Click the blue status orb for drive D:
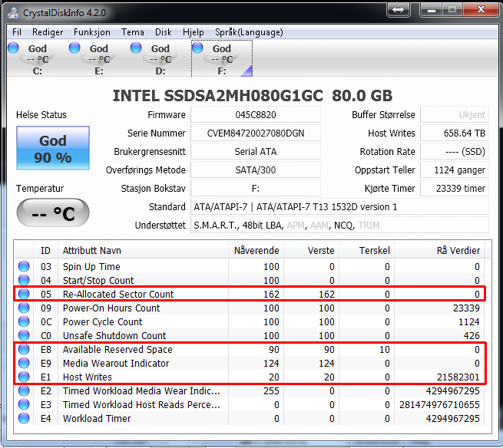This screenshot has height=448, width=503. tap(136, 48)
